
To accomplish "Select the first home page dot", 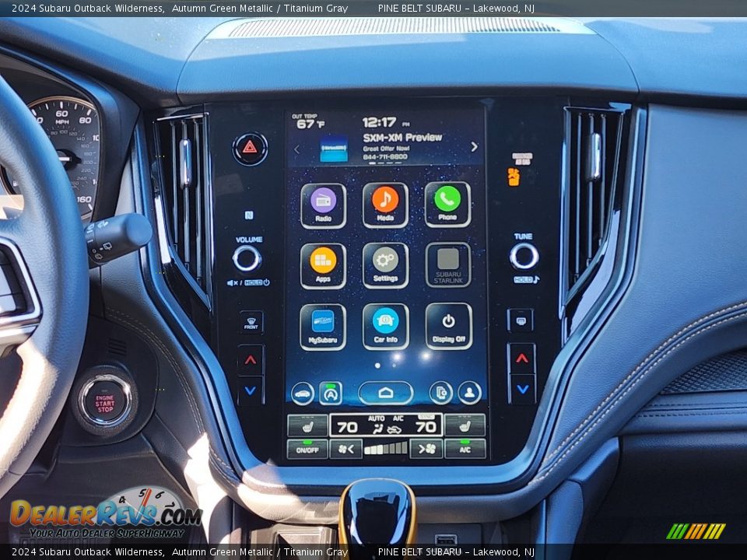I will click(378, 366).
